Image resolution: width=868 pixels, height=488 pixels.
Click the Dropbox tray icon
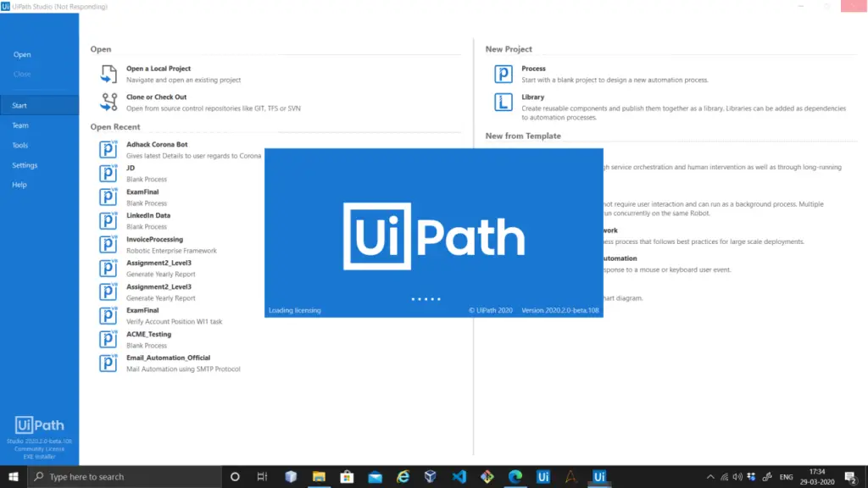[751, 477]
